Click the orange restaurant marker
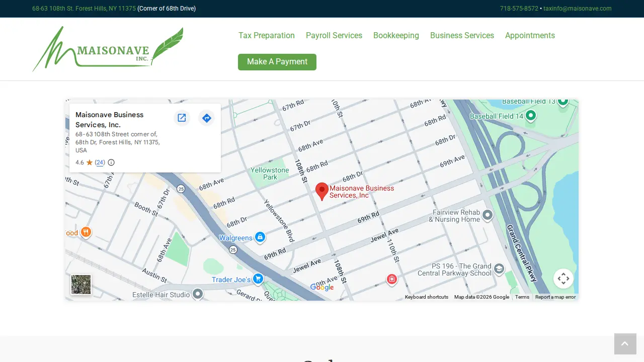The width and height of the screenshot is (644, 362). [x=86, y=232]
